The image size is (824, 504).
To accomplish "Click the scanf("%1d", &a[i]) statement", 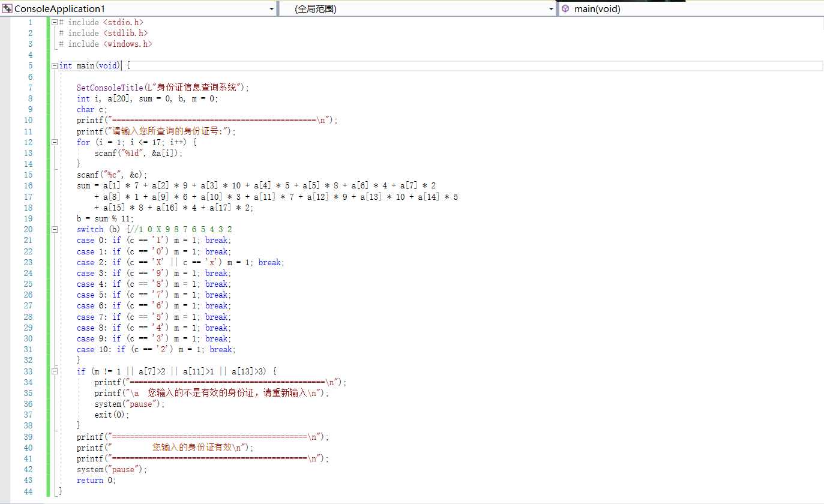I will (x=139, y=153).
